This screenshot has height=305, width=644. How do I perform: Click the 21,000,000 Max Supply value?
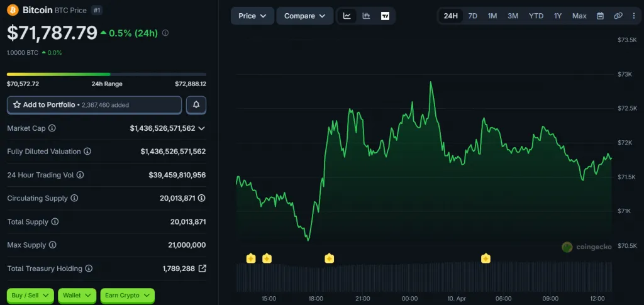click(x=187, y=245)
